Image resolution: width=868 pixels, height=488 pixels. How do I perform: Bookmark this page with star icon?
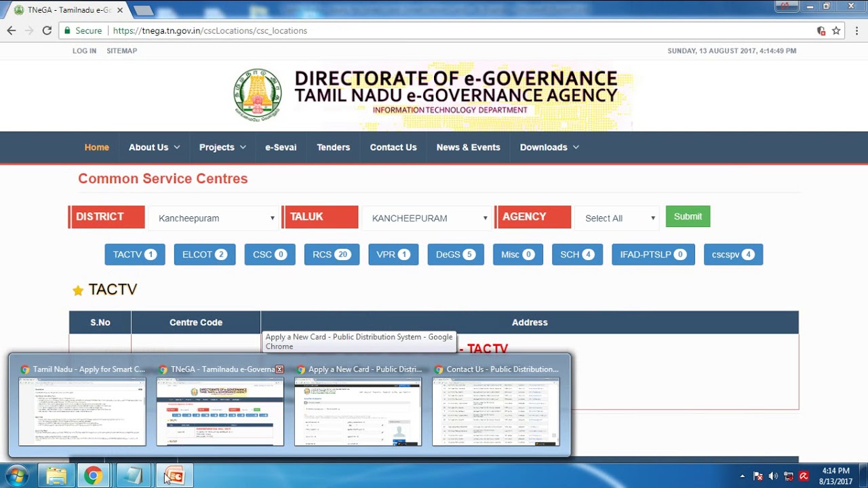click(836, 30)
